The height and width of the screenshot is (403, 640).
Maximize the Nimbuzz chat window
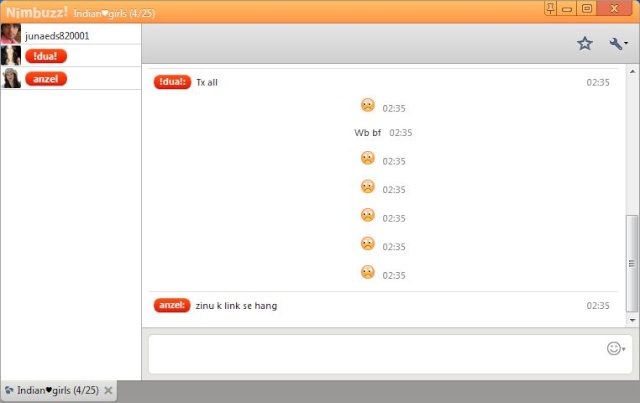click(x=587, y=8)
